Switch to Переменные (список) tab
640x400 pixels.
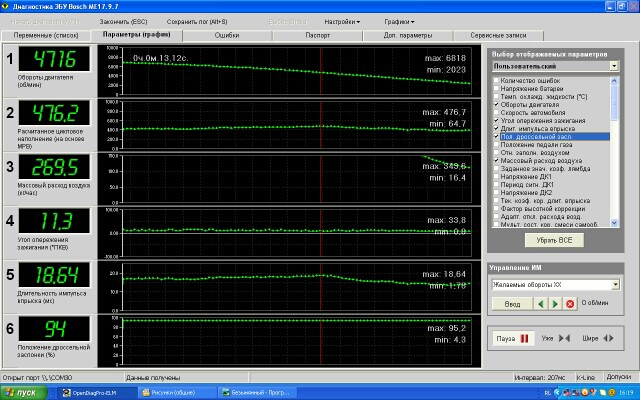pyautogui.click(x=46, y=36)
